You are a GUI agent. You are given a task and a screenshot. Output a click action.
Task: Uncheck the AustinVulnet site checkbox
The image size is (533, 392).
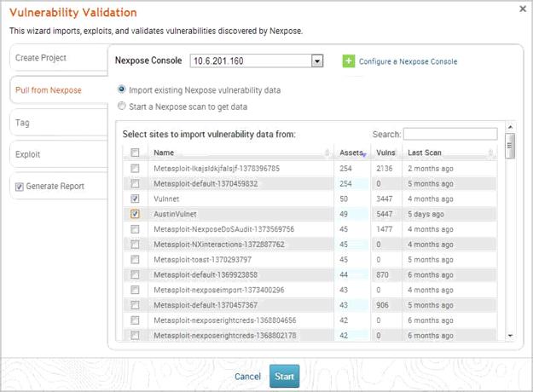[x=135, y=214]
